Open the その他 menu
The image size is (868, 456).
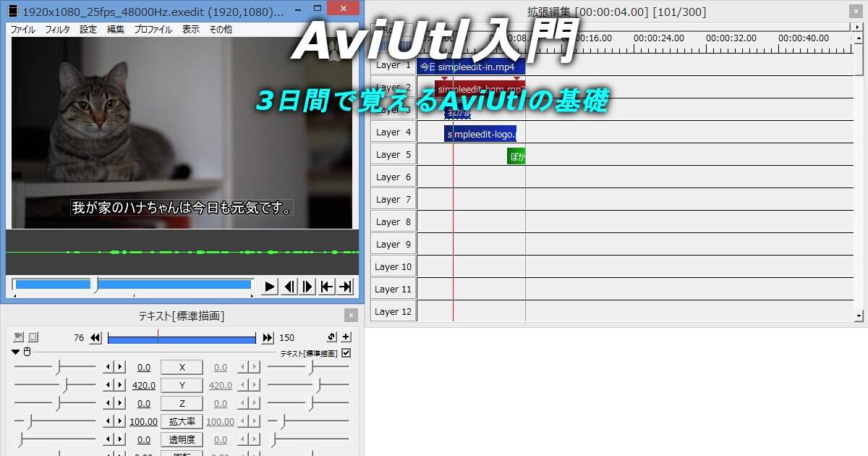click(219, 30)
